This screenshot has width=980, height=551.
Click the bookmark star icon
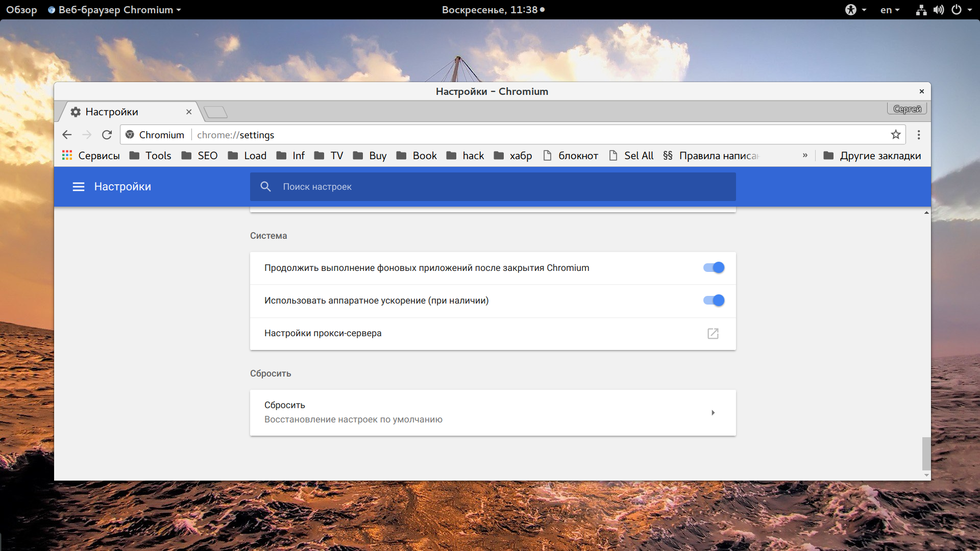tap(895, 135)
